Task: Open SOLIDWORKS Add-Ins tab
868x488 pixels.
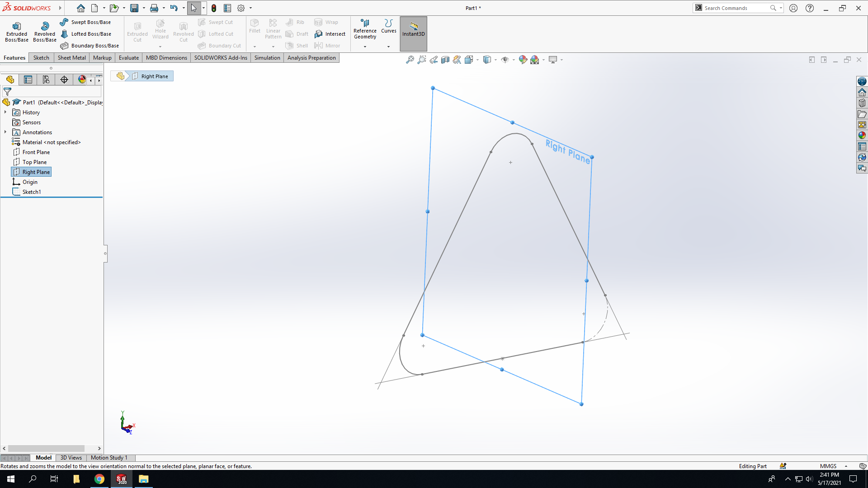Action: [x=221, y=58]
